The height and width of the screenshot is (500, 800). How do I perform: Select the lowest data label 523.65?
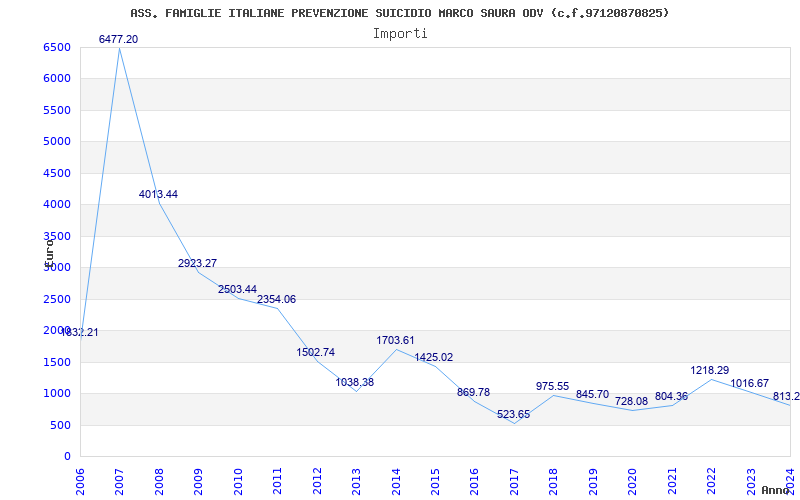point(513,414)
